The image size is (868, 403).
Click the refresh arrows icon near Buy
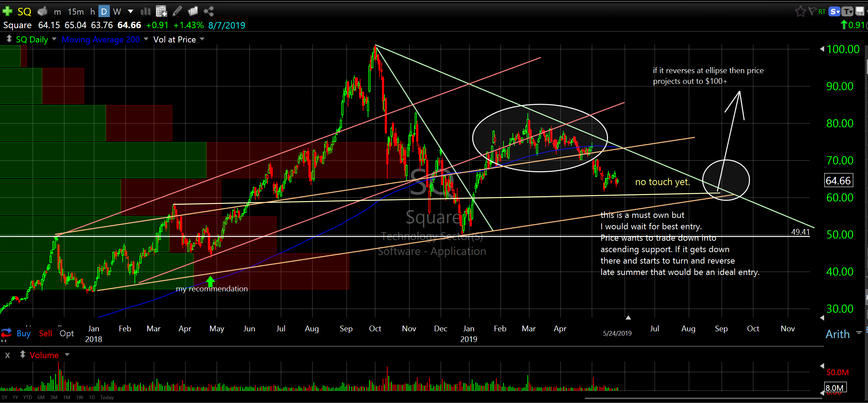[x=6, y=333]
